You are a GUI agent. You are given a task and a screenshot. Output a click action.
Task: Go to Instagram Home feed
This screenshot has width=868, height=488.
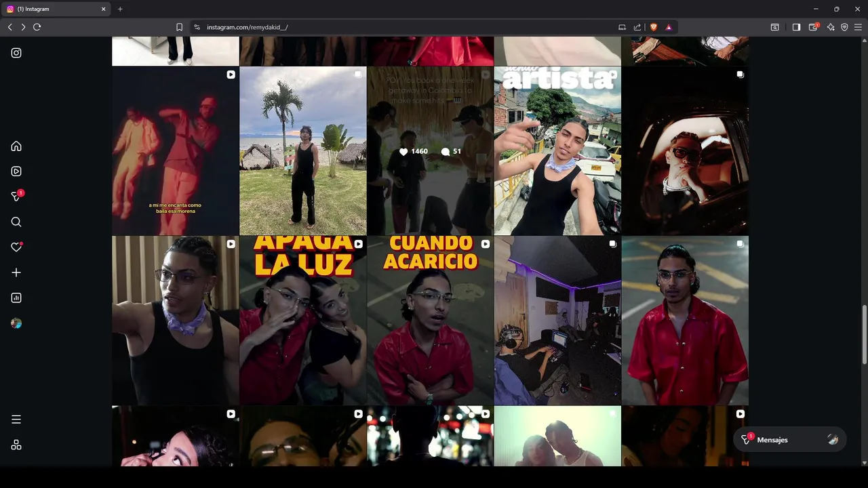coord(16,146)
